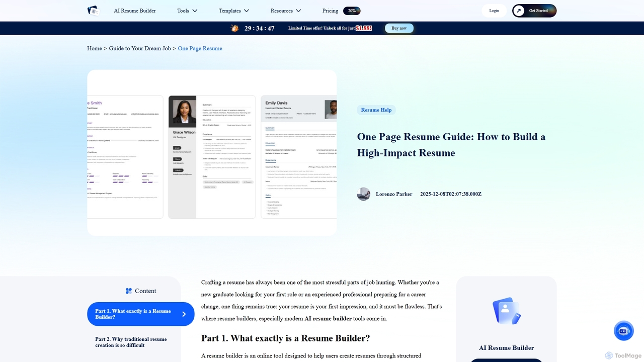The width and height of the screenshot is (644, 362).
Task: Click the Login button
Action: tap(494, 11)
